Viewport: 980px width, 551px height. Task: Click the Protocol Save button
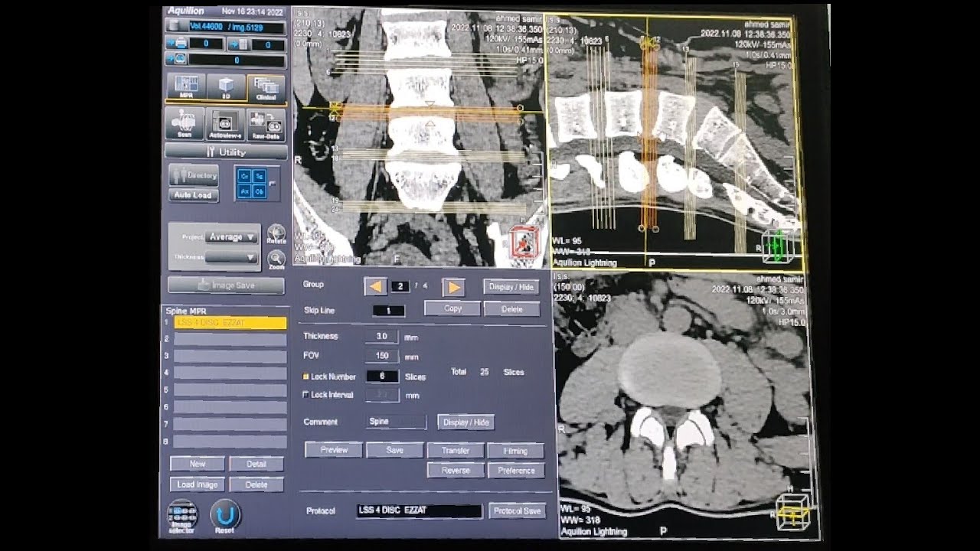[518, 510]
